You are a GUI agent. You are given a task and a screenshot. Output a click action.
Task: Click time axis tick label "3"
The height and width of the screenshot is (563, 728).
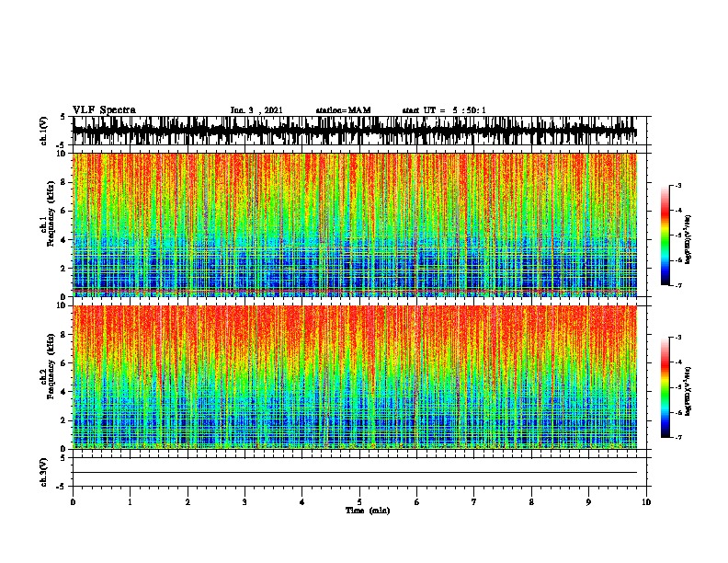245,502
